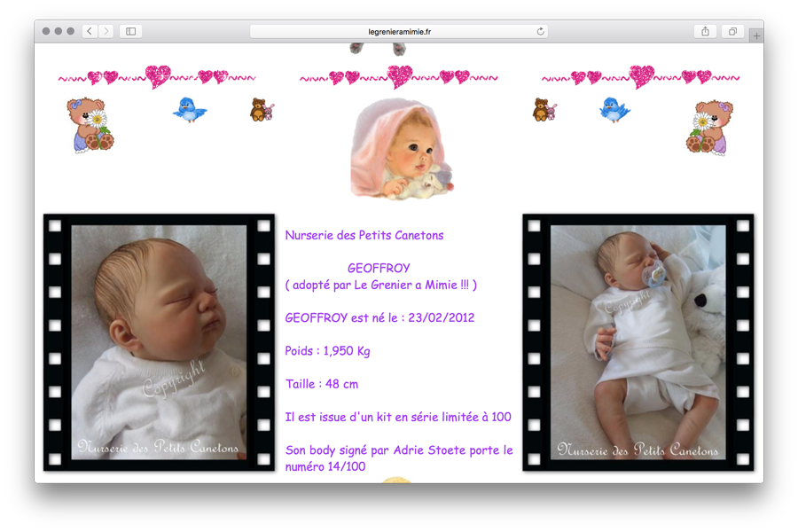798x532 pixels.
Task: Reload the page with the refresh icon
Action: coord(540,31)
